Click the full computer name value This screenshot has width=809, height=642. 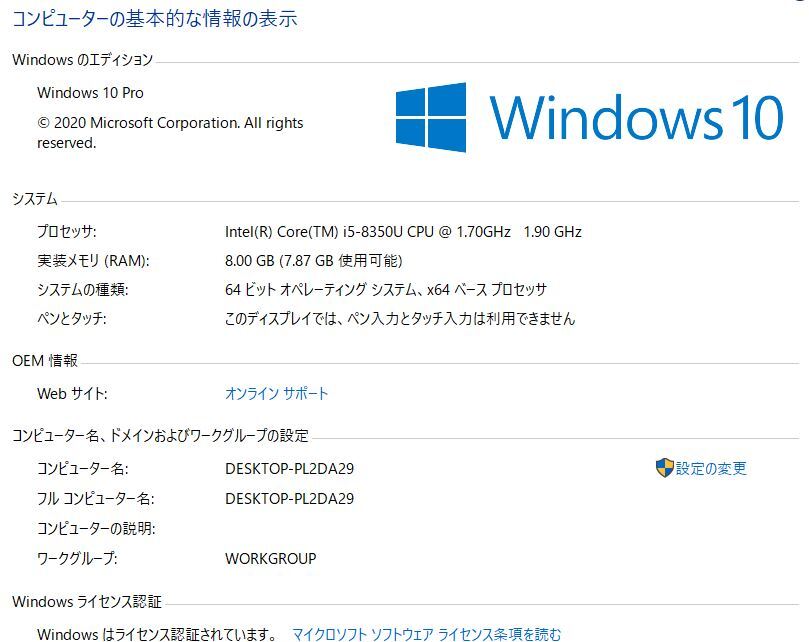[289, 499]
